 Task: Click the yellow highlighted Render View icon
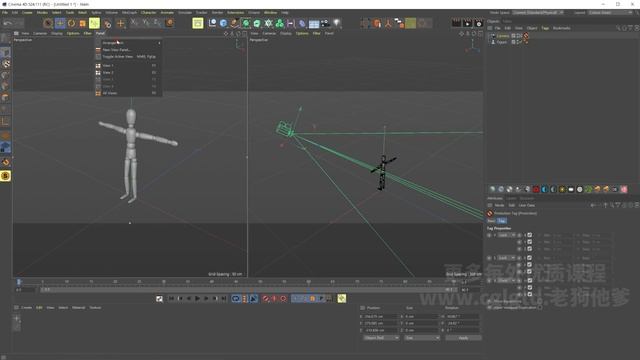pos(198,23)
